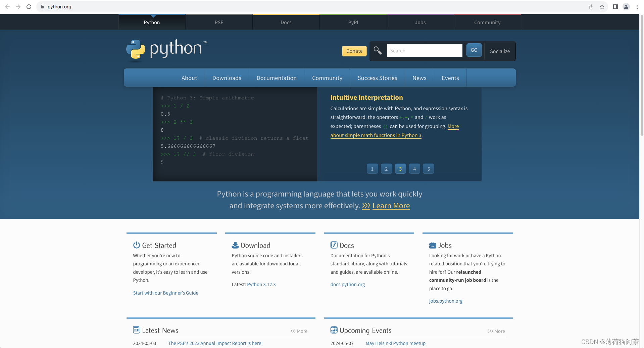Expand the Documentation navigation menu
644x348 pixels.
[277, 78]
